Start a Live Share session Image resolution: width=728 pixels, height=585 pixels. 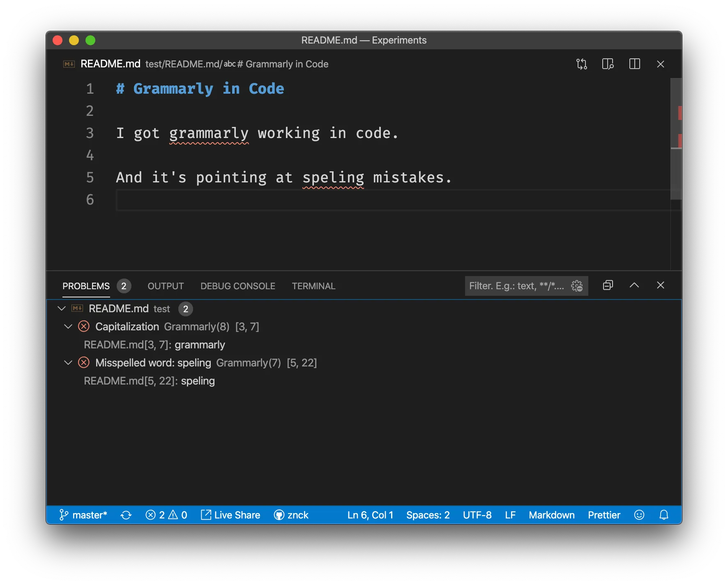pyautogui.click(x=230, y=515)
